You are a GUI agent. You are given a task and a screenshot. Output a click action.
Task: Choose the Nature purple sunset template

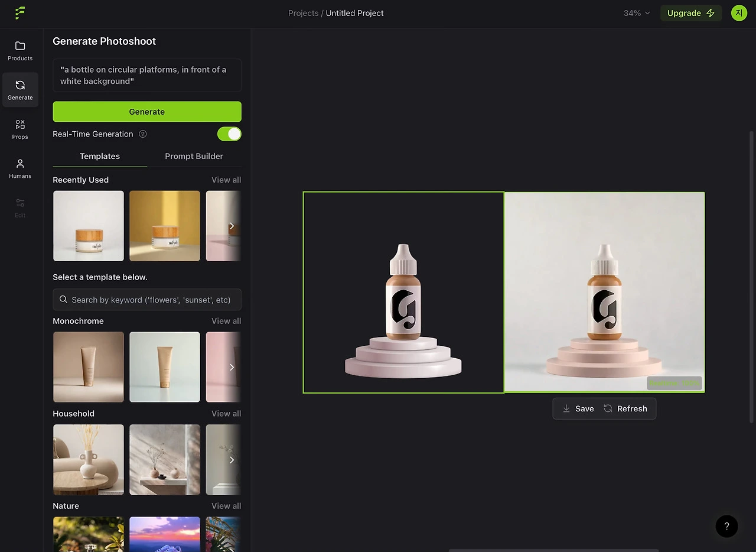pyautogui.click(x=165, y=534)
